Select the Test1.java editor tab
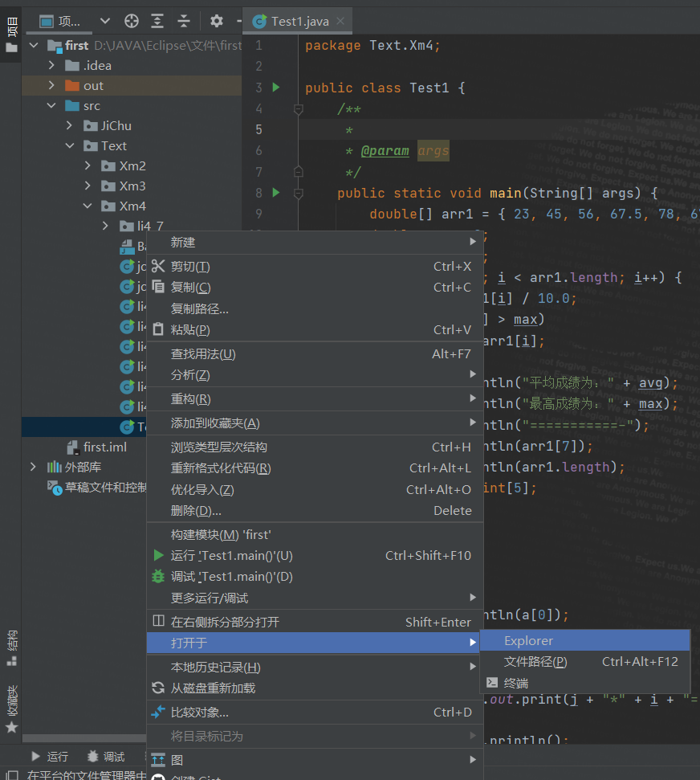700x780 pixels. (x=297, y=22)
